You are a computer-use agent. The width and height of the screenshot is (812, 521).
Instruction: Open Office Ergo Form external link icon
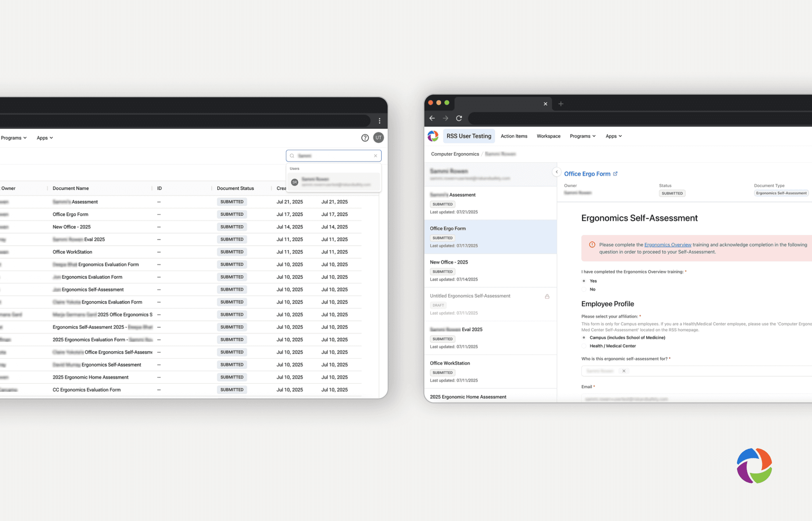point(615,174)
